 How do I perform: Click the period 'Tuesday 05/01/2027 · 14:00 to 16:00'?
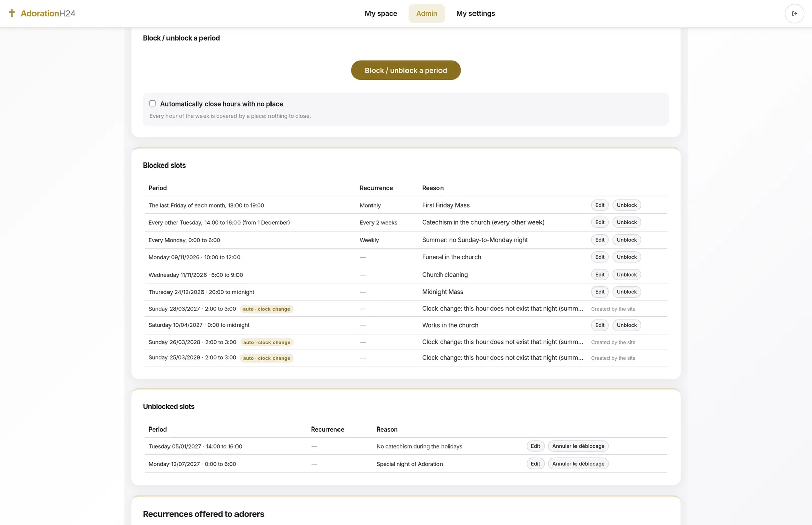coord(195,447)
